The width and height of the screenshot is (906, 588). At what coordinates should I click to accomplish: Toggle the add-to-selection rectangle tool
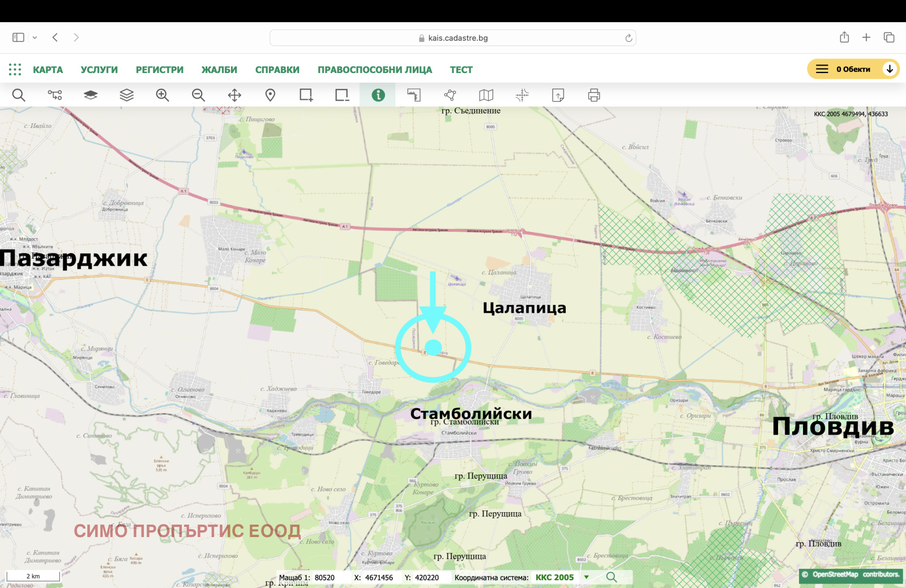pos(306,95)
